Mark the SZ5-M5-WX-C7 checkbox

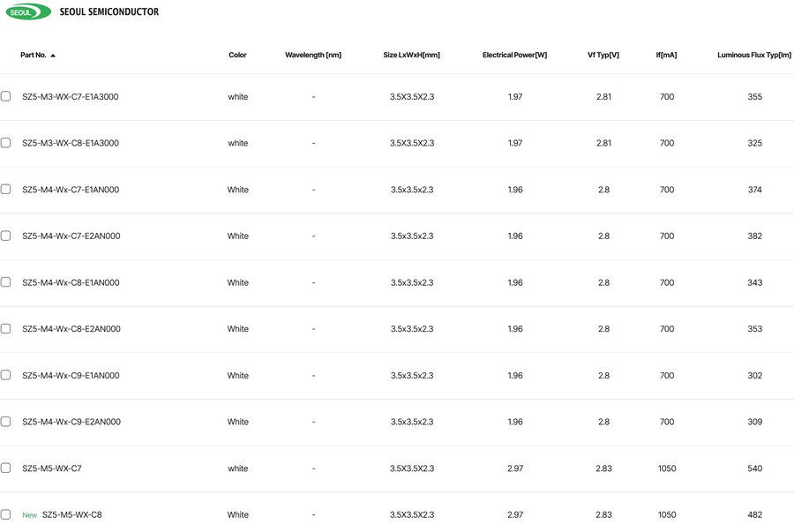(x=5, y=468)
